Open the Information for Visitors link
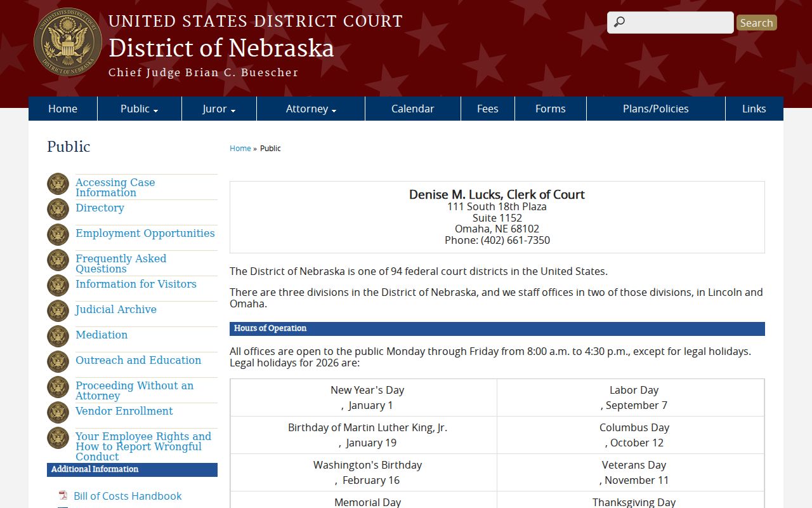812x508 pixels. pos(136,284)
